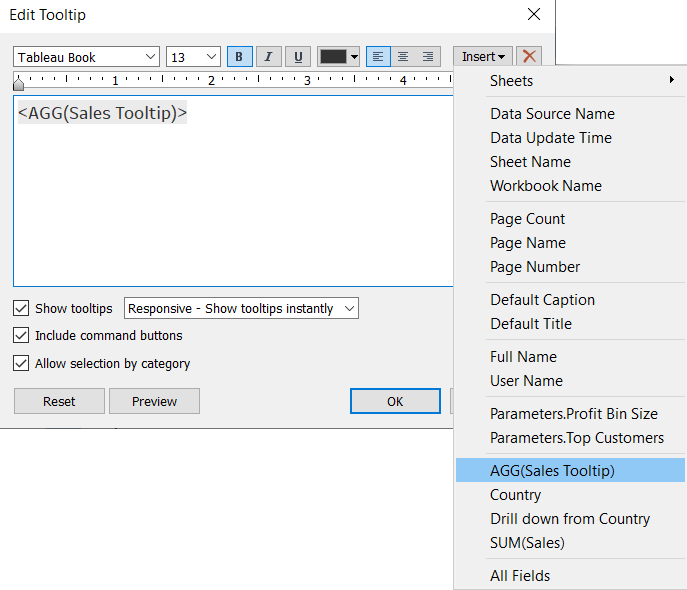Image resolution: width=687 pixels, height=590 pixels.
Task: Click the Preview button
Action: coord(154,401)
